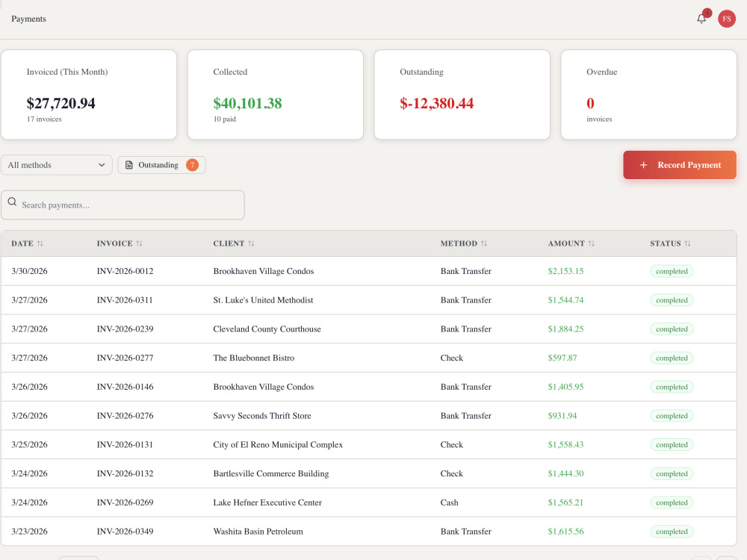Screen dimensions: 747x560
Task: Select invoice INV-2026-0277
Action: (x=125, y=358)
